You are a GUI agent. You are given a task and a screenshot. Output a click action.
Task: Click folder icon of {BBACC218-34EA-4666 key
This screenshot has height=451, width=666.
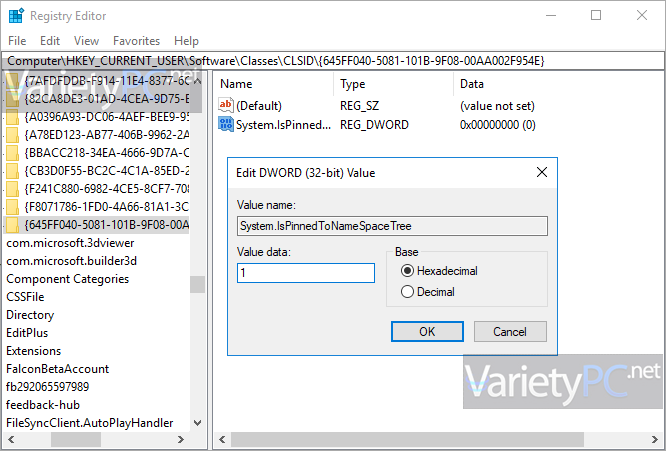click(x=12, y=153)
